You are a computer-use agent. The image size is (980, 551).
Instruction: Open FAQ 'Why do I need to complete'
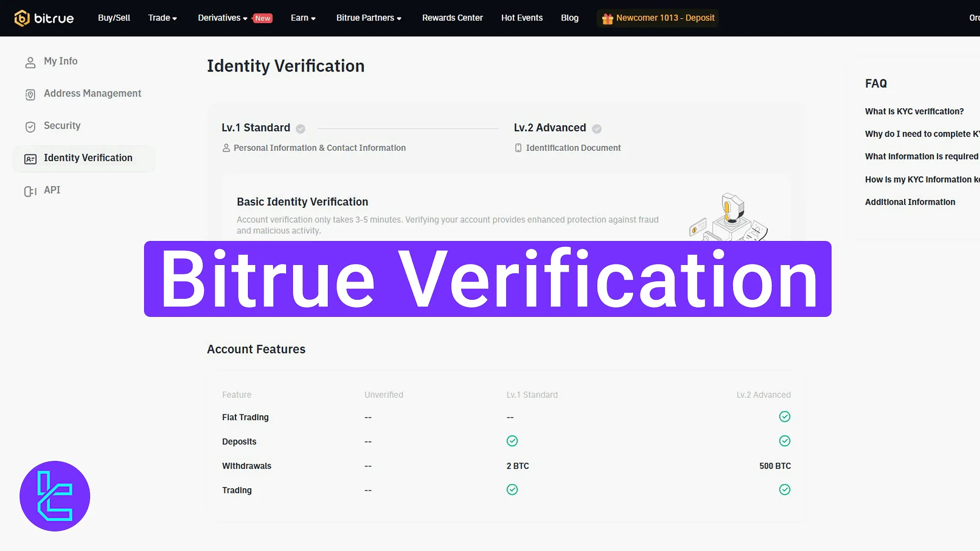click(922, 134)
